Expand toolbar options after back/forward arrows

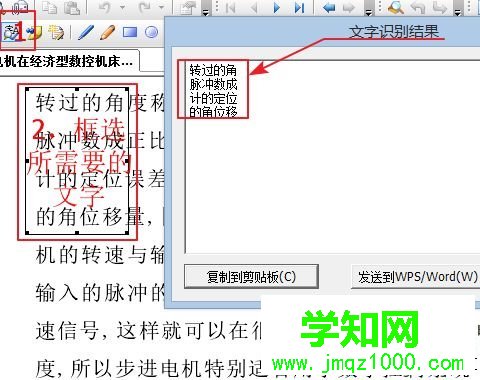coord(368,10)
